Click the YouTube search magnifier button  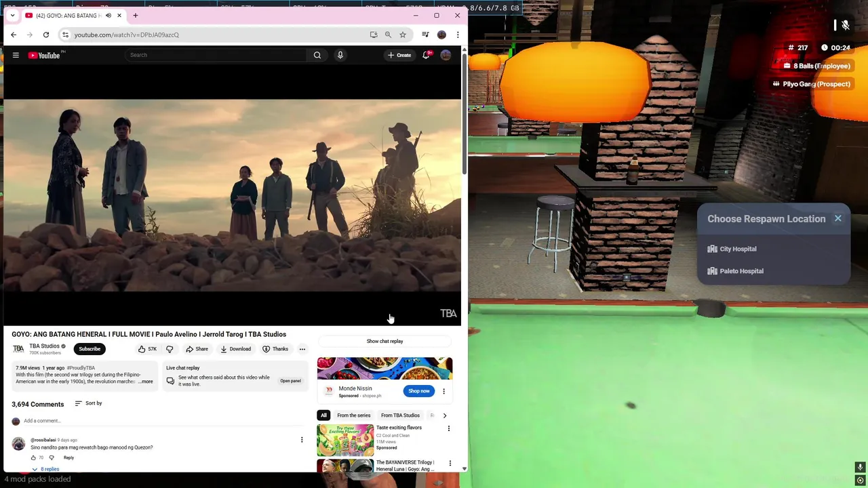point(317,55)
